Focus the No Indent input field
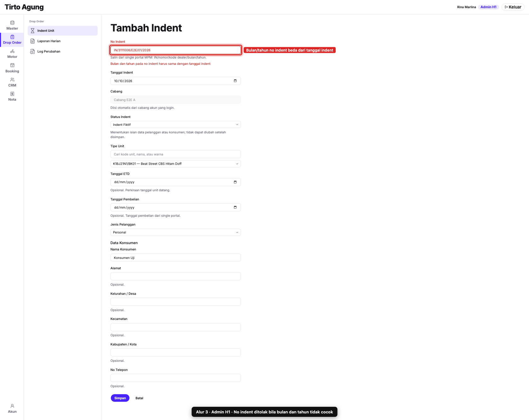 [x=176, y=50]
